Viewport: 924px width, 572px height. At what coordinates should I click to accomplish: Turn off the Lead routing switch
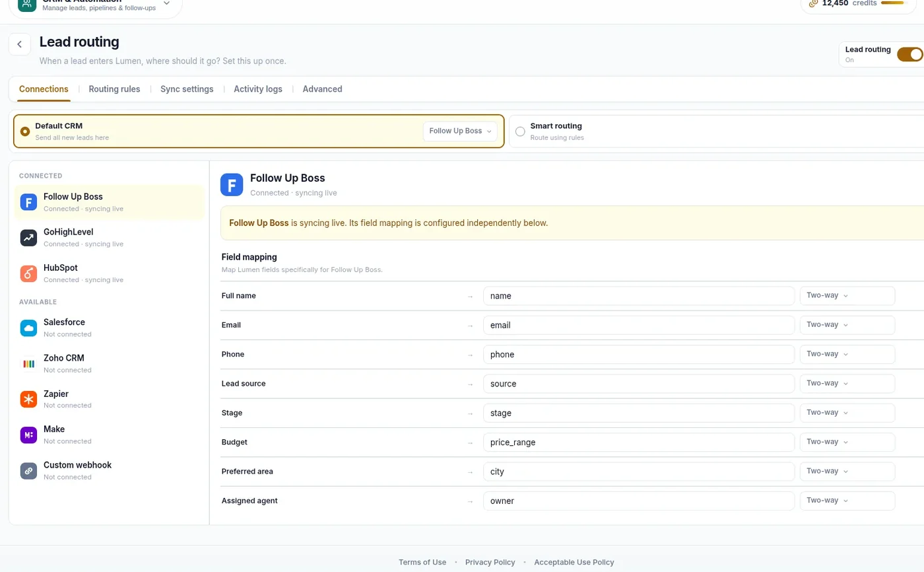[910, 55]
